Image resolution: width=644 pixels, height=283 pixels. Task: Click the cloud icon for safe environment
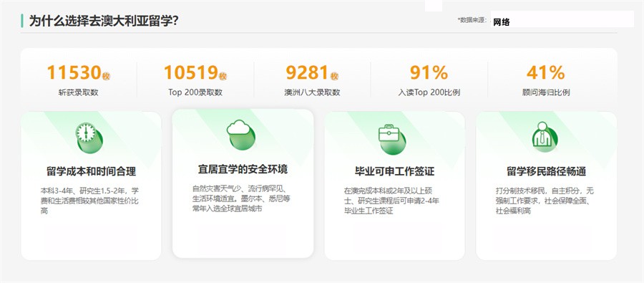click(241, 134)
